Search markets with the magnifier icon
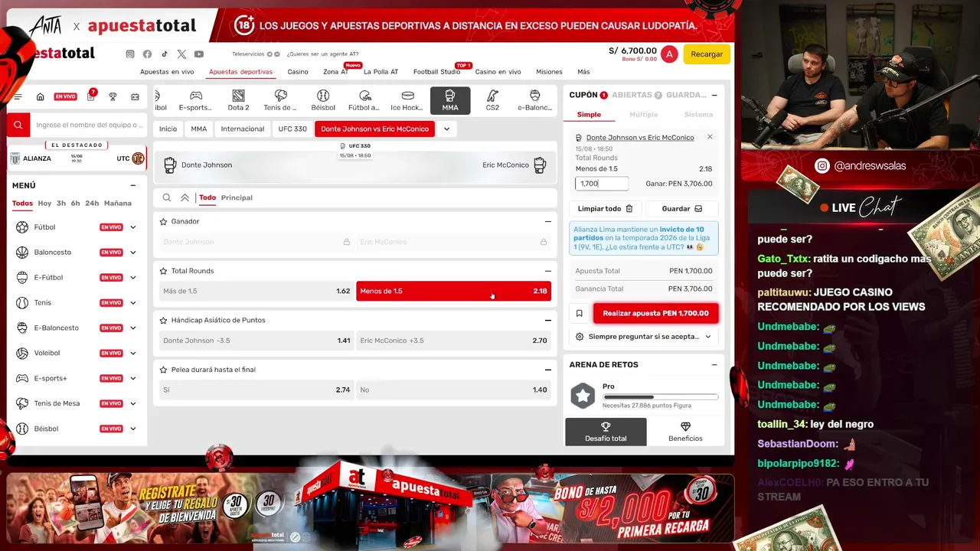This screenshot has width=980, height=551. (166, 197)
